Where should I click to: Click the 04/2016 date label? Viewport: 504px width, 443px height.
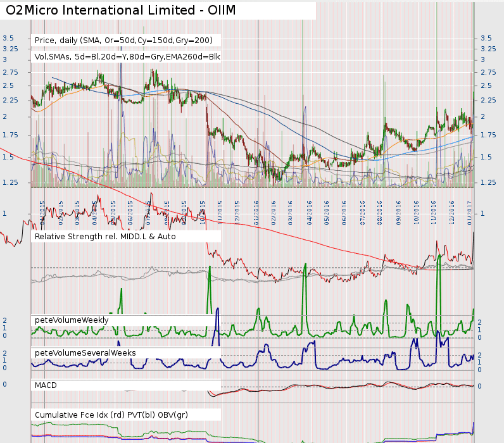310,213
